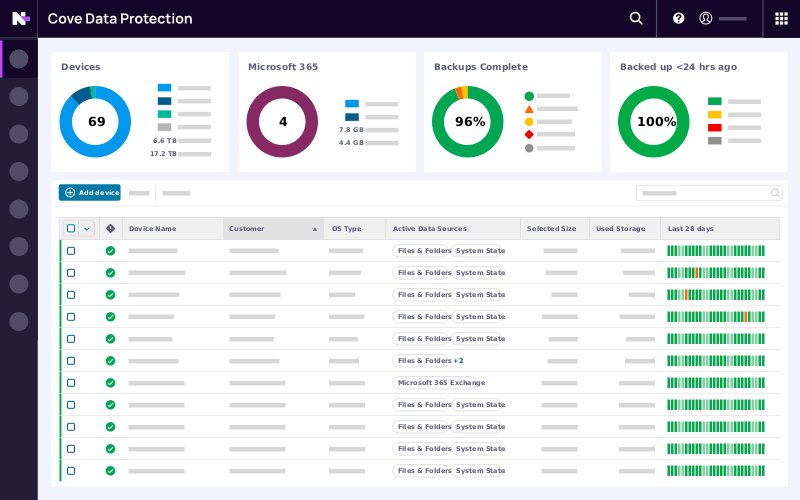Click the 6.6 TB value in Devices widget
Screen dimensions: 800x500
pyautogui.click(x=164, y=140)
